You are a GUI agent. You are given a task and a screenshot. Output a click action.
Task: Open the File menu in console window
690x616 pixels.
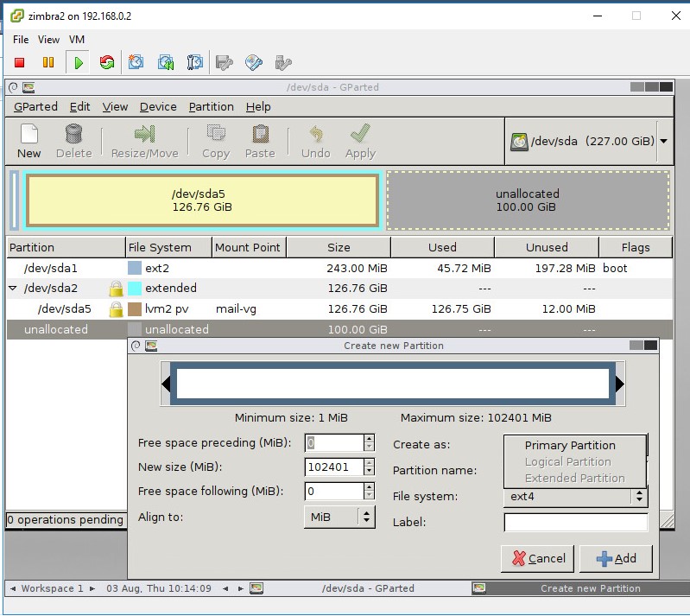click(21, 40)
